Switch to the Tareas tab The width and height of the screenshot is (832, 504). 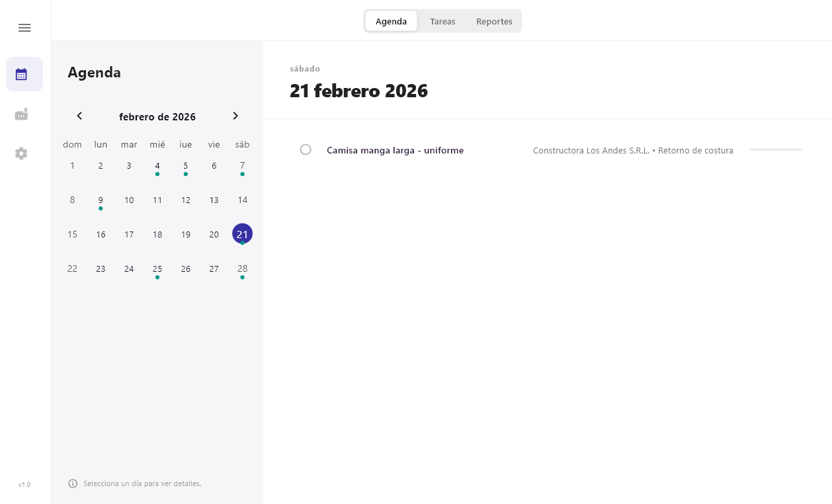click(442, 21)
